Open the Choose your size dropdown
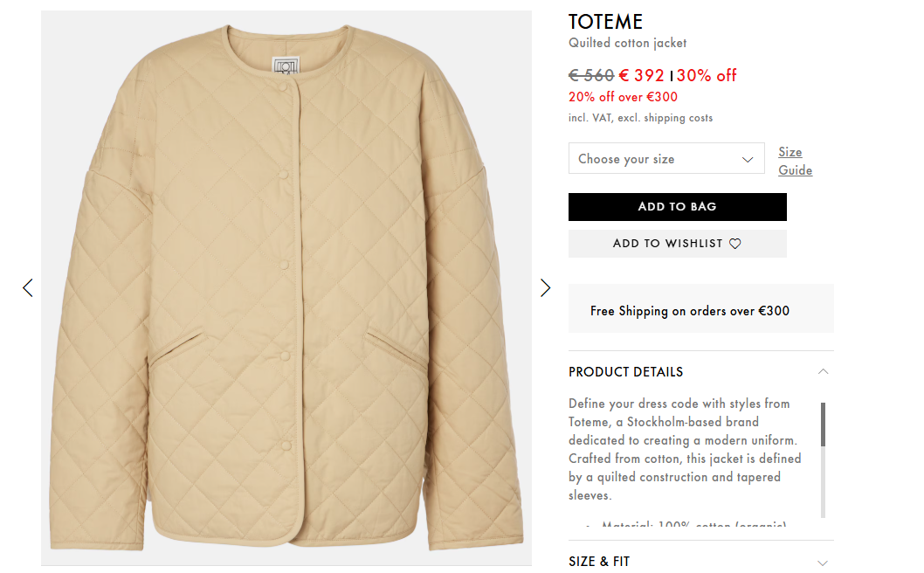Image resolution: width=924 pixels, height=573 pixels. click(665, 159)
